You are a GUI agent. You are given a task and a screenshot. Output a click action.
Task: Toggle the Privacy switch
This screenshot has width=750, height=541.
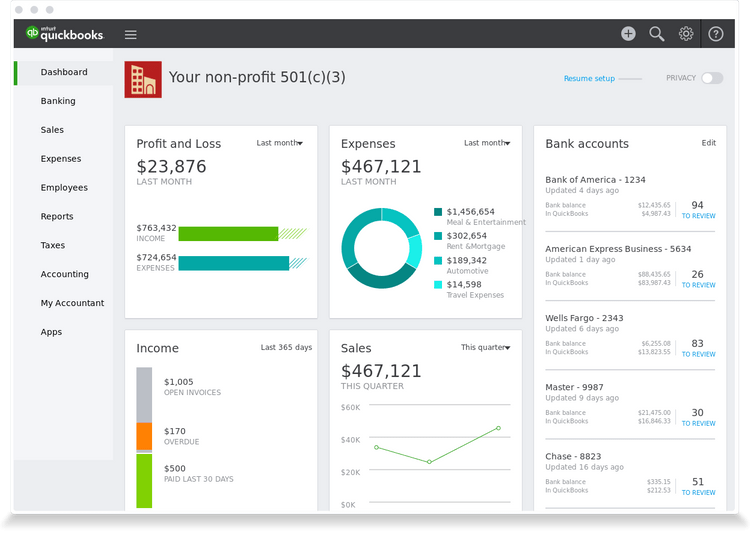(x=711, y=78)
